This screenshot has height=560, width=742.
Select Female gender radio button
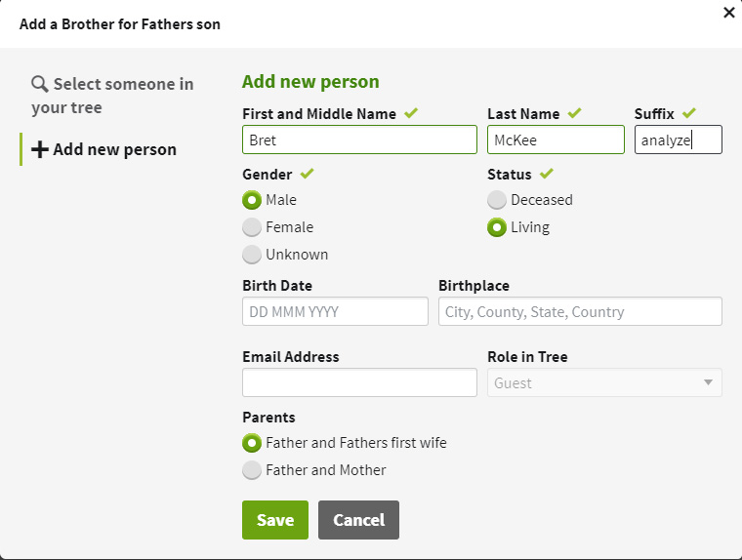pos(252,227)
